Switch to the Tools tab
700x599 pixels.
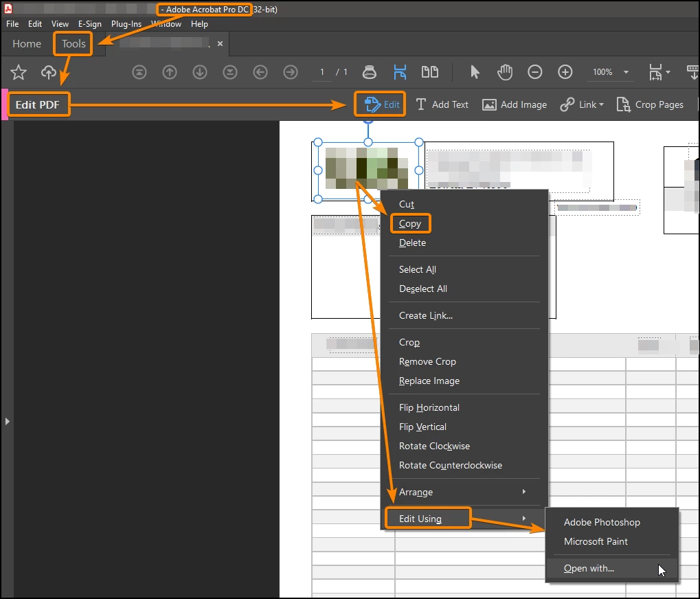click(74, 44)
